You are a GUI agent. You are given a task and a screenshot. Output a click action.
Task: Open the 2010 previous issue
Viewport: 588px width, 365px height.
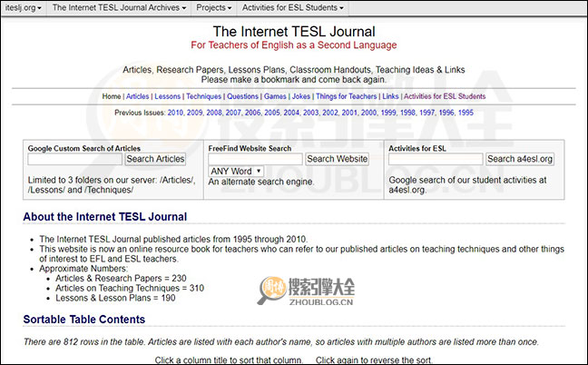pos(175,113)
